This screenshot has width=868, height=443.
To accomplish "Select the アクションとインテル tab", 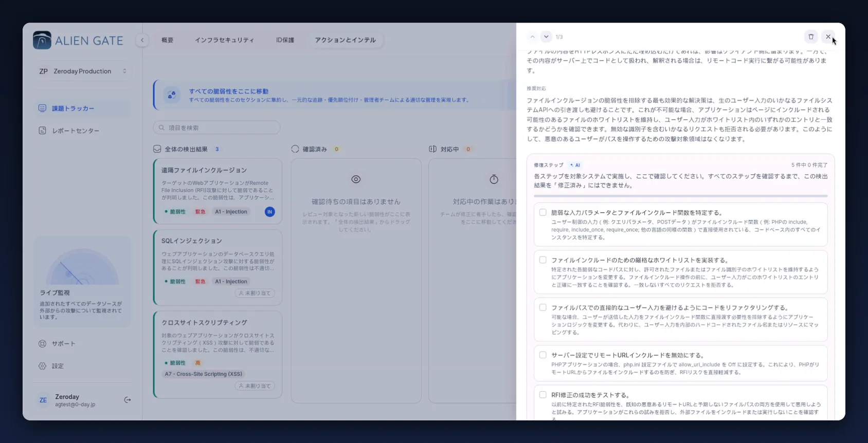I will [346, 40].
